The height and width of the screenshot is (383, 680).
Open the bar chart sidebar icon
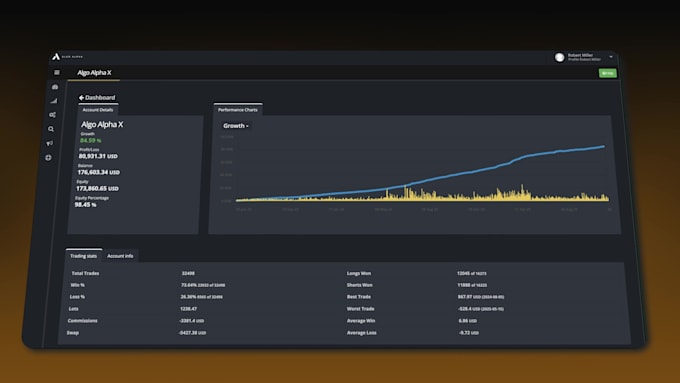pyautogui.click(x=54, y=101)
